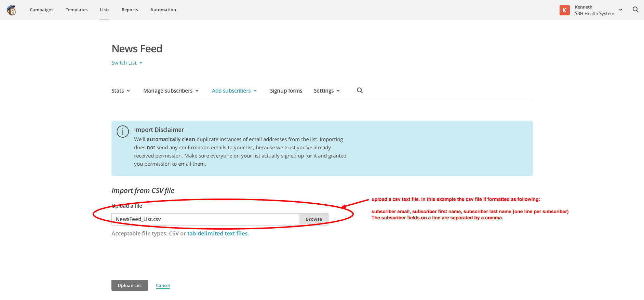Open the Reports page
This screenshot has height=300, width=644.
[x=130, y=10]
